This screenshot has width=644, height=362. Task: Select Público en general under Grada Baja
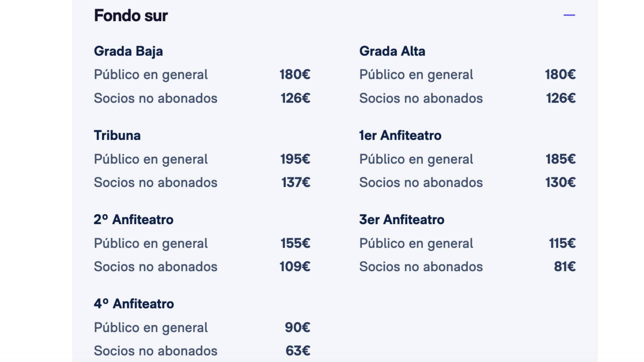coord(151,74)
